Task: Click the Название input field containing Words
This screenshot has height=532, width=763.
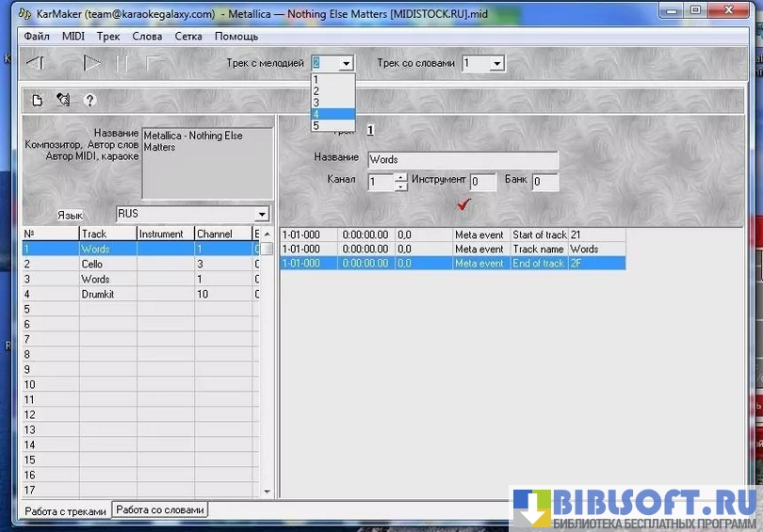Action: 462,160
